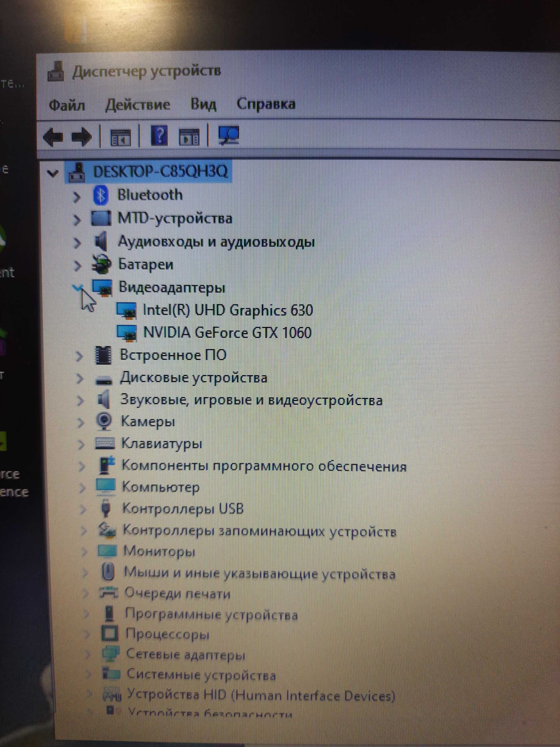The width and height of the screenshot is (560, 747).
Task: Expand Аудиовходы и аудиовыходы category
Action: [x=78, y=243]
